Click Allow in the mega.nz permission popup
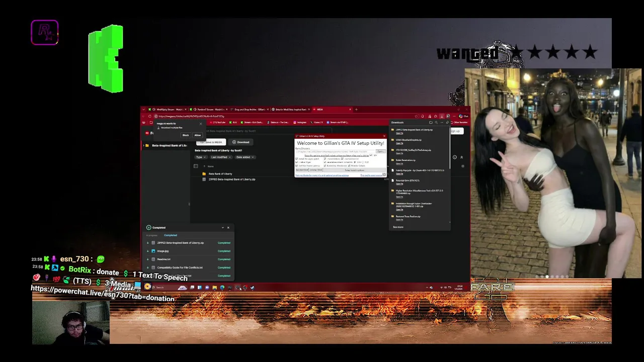 pos(197,135)
